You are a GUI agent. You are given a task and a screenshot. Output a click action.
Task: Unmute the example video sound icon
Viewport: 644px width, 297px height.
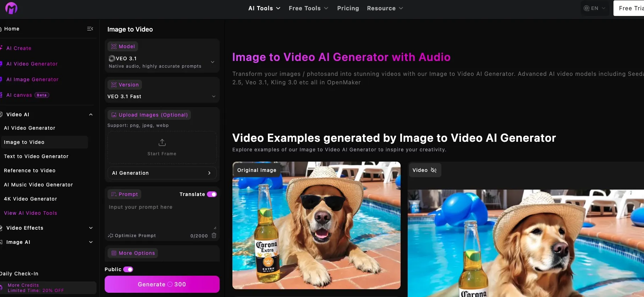tap(434, 170)
